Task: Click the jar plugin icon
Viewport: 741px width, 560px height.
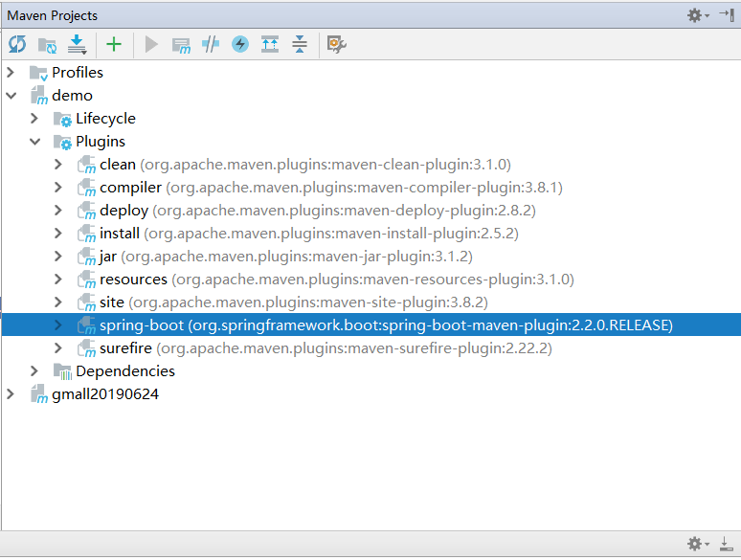Action: [87, 258]
